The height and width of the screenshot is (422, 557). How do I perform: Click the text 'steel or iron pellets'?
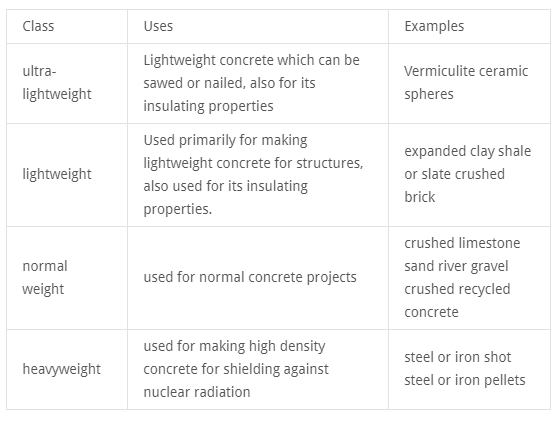pos(465,380)
